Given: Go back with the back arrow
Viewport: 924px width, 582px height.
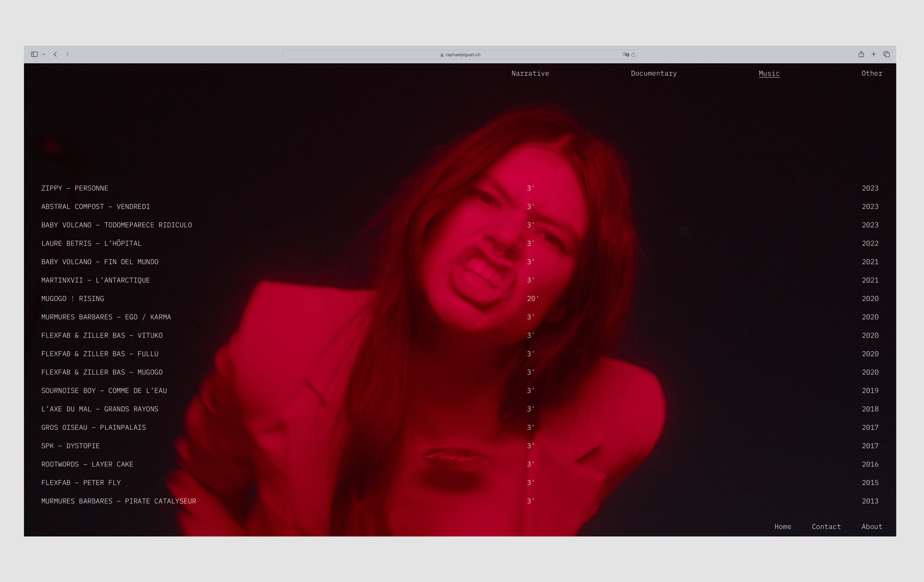Looking at the screenshot, I should [55, 54].
